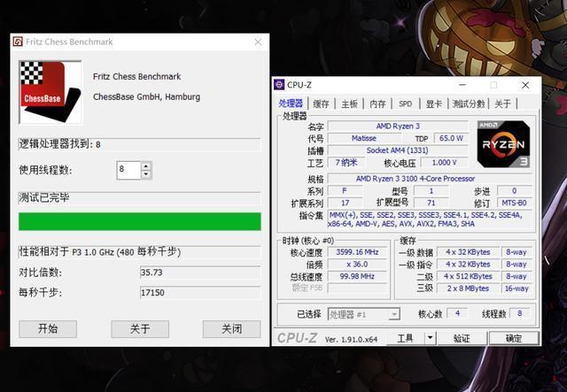Open the 显卡 tab in CPU-Z
Image resolution: width=567 pixels, height=392 pixels.
click(x=434, y=104)
